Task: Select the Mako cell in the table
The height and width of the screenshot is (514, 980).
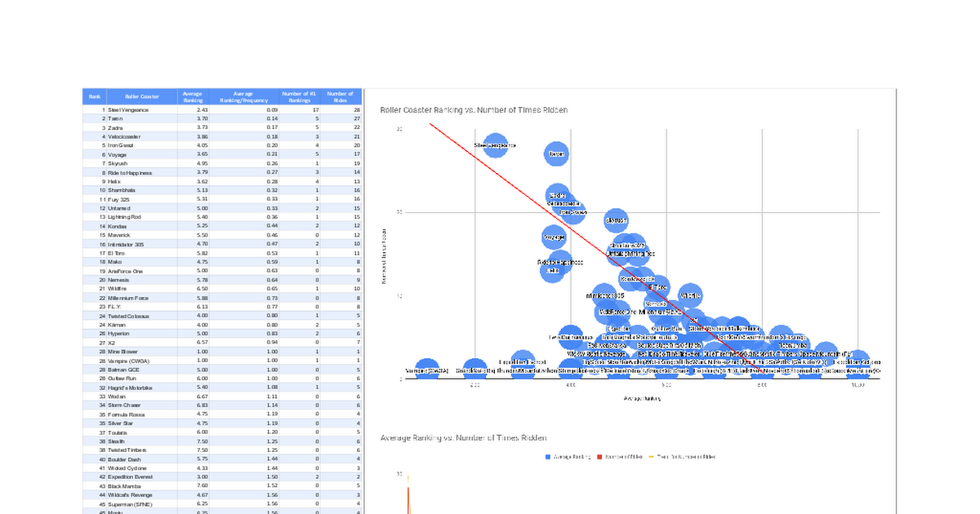Action: (140, 262)
